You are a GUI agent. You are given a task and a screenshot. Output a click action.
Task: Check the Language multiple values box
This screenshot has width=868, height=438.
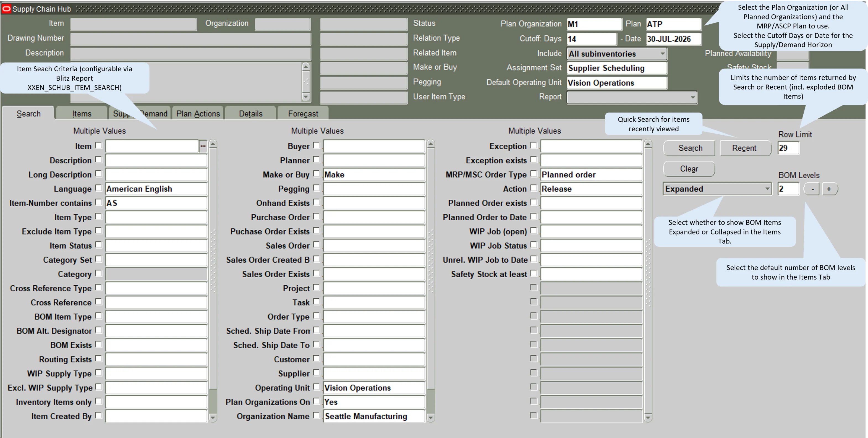pyautogui.click(x=98, y=188)
